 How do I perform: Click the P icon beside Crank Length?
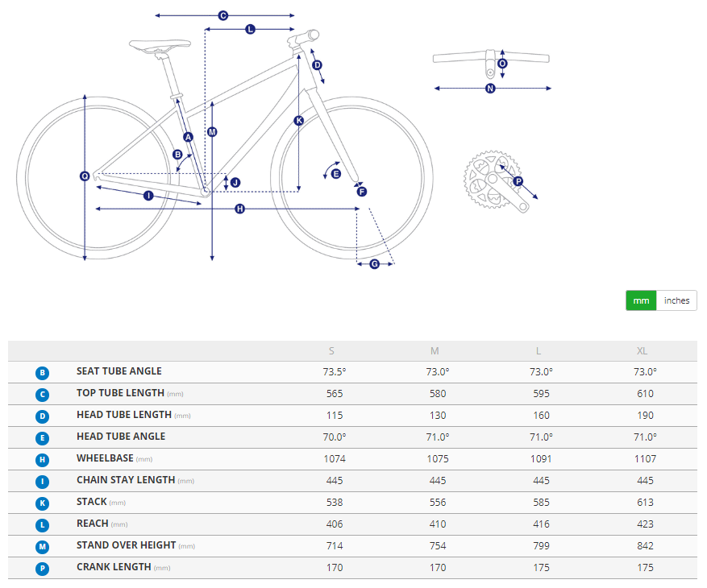42,569
